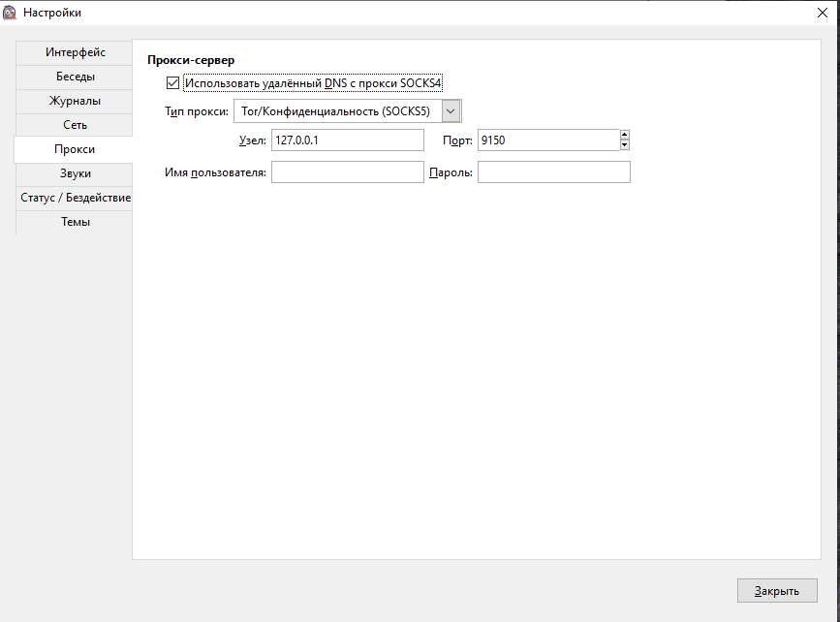Expand the Тип прокси dropdown arrow
Image resolution: width=840 pixels, height=622 pixels.
click(x=451, y=111)
